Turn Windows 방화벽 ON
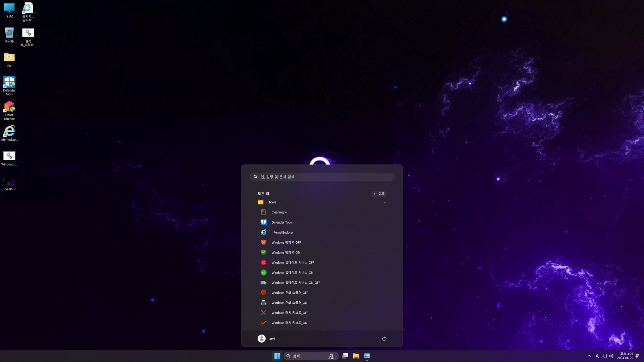 click(285, 252)
